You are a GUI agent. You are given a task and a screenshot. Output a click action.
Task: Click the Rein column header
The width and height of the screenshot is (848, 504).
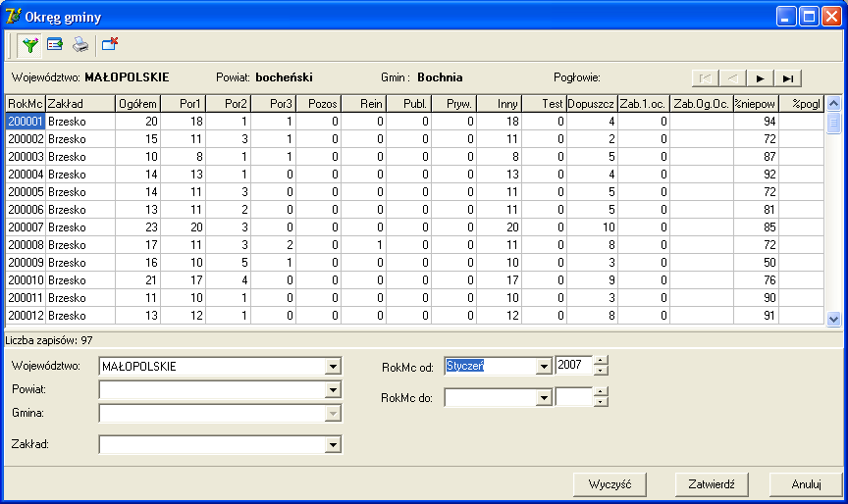coord(363,104)
